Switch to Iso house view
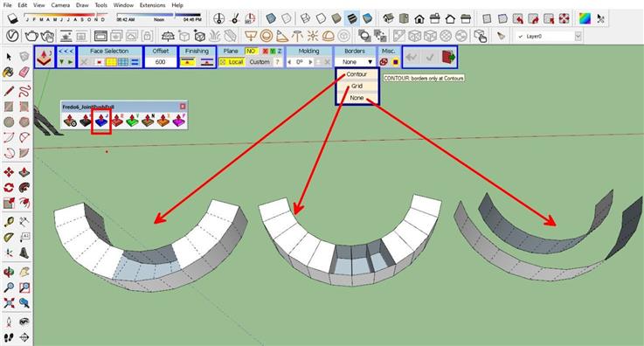644x346 pixels. [x=389, y=18]
